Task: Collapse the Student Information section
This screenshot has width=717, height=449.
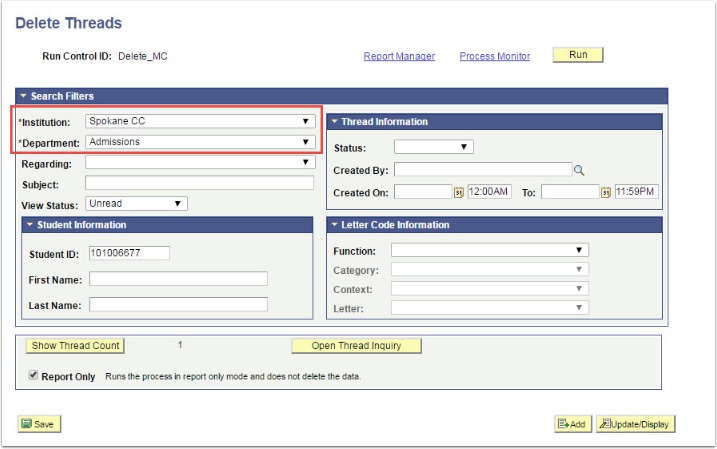Action: click(30, 225)
